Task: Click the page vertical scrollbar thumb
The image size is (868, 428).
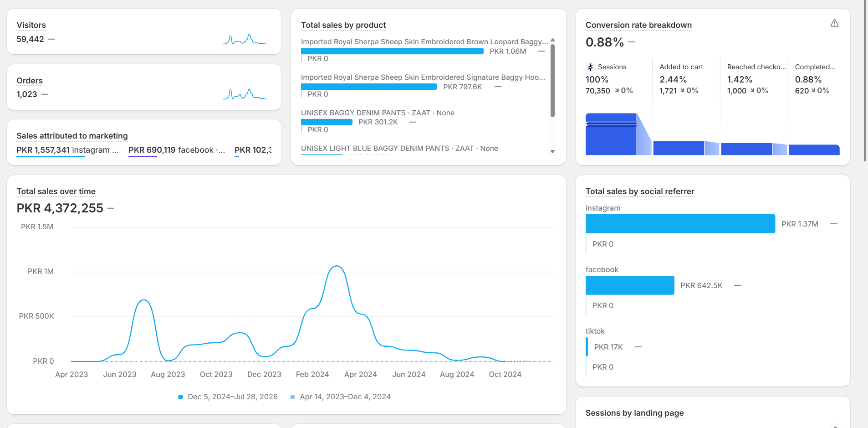Action: [x=865, y=81]
